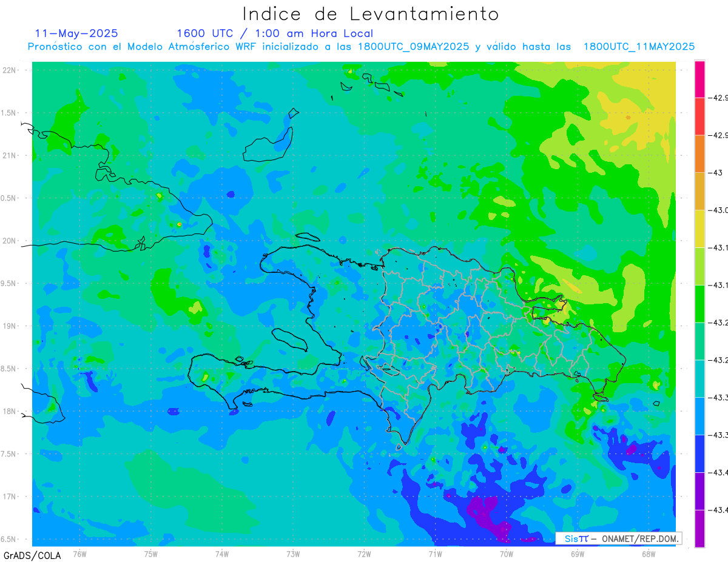Image resolution: width=728 pixels, height=562 pixels.
Task: Click the date "11-May-2025"
Action: (76, 33)
